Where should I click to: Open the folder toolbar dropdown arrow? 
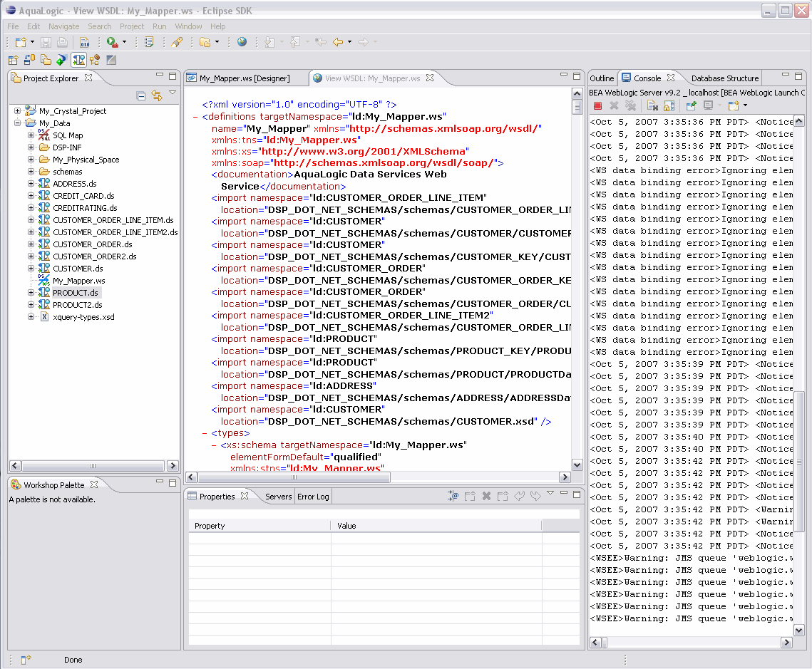pos(217,43)
